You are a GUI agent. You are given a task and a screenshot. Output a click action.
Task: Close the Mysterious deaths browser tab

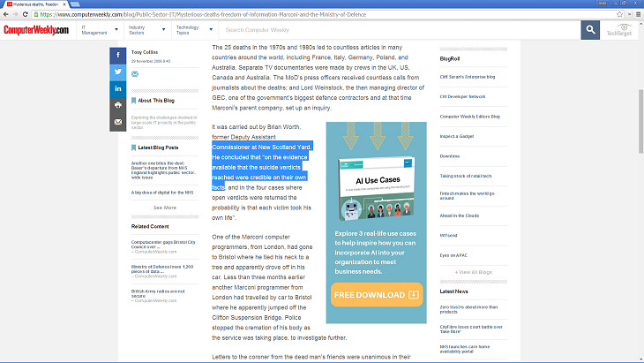click(x=64, y=4)
